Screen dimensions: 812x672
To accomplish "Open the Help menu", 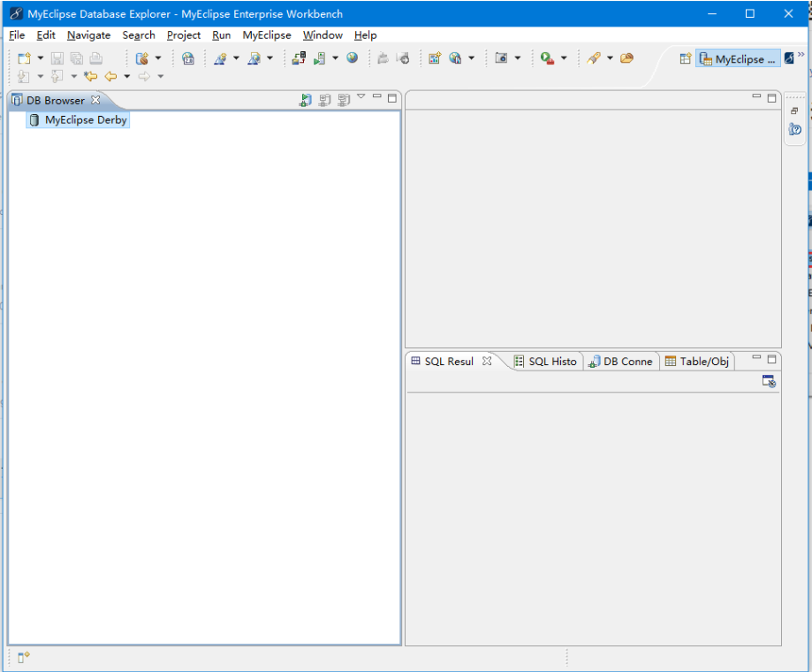I will coord(365,35).
